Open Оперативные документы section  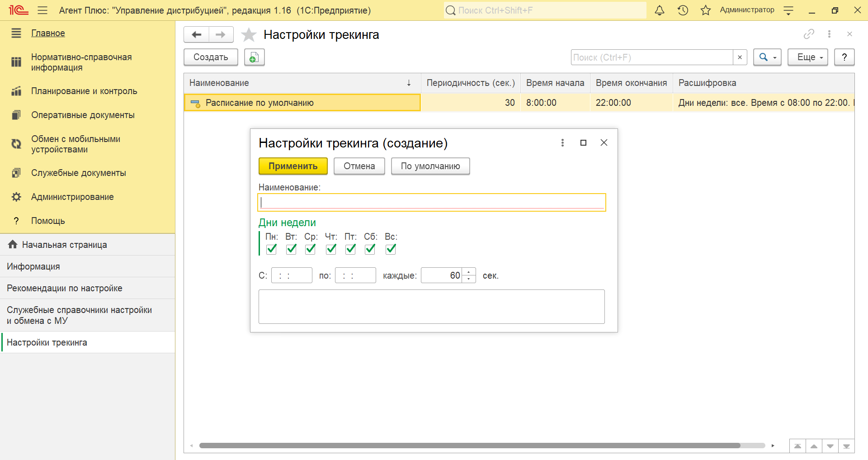[x=83, y=115]
